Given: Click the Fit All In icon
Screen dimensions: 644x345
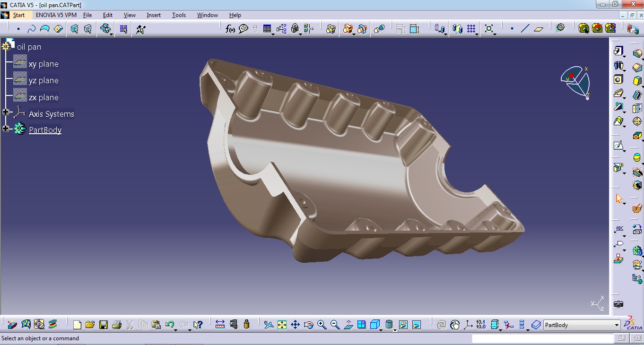Looking at the screenshot, I should (282, 325).
